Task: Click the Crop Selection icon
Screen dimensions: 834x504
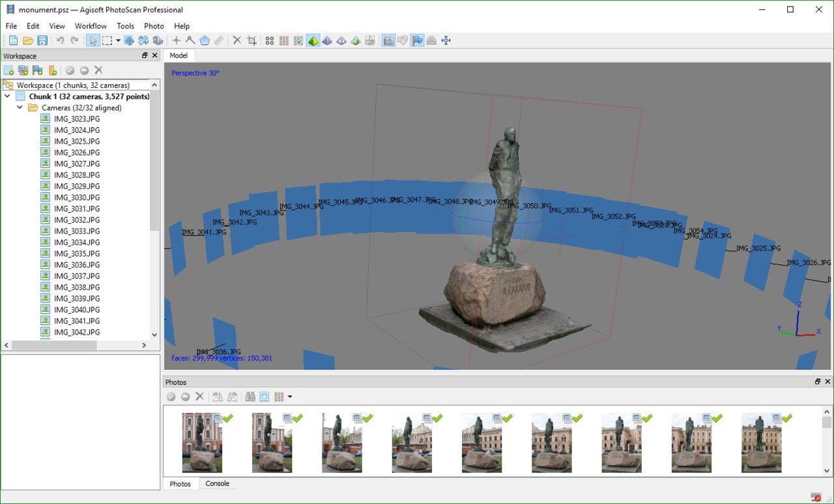Action: click(x=252, y=40)
